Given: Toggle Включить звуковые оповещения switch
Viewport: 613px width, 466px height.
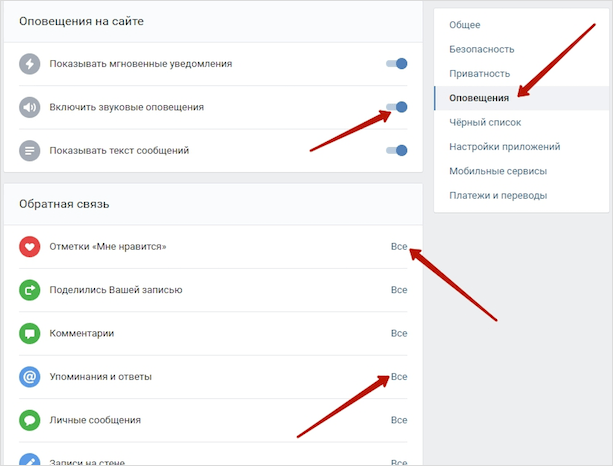Looking at the screenshot, I should 396,107.
